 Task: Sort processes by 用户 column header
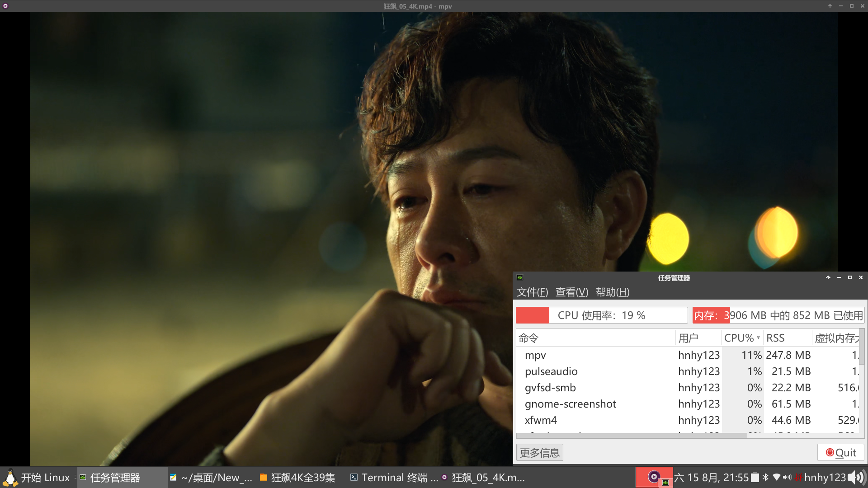pos(698,338)
